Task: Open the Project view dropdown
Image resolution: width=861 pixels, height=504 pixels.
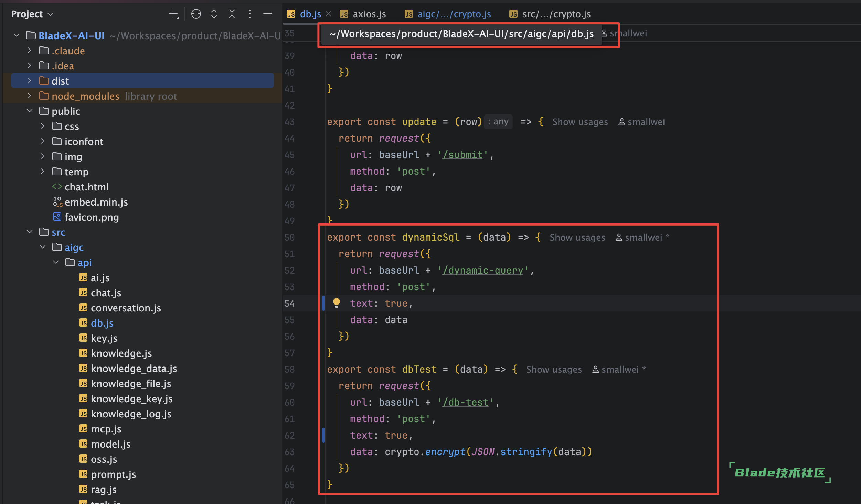Action: pos(32,14)
